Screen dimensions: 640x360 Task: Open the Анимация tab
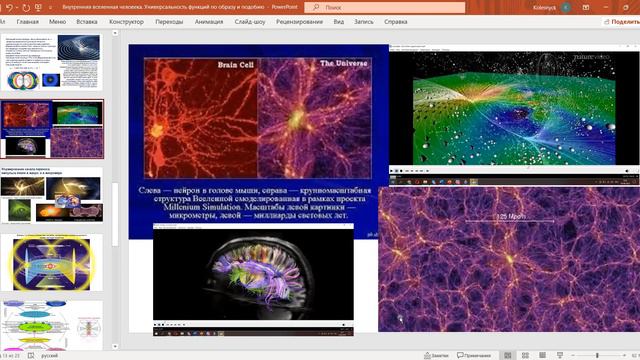tap(209, 22)
